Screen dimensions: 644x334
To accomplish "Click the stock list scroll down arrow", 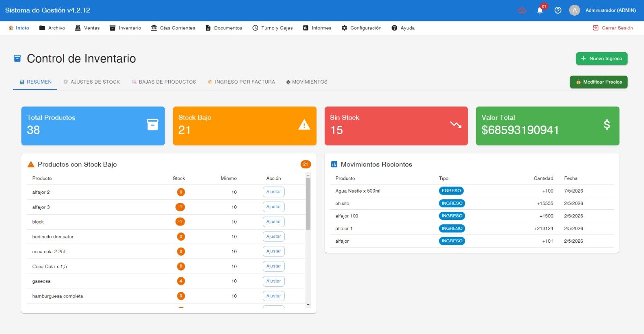I will 308,305.
